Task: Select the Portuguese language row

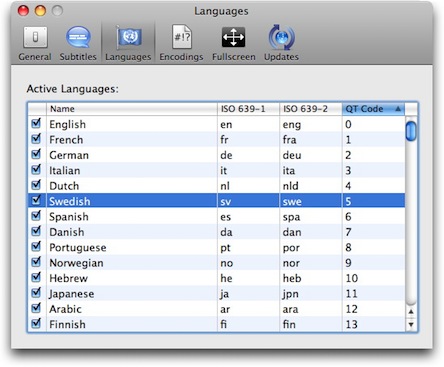Action: click(216, 247)
